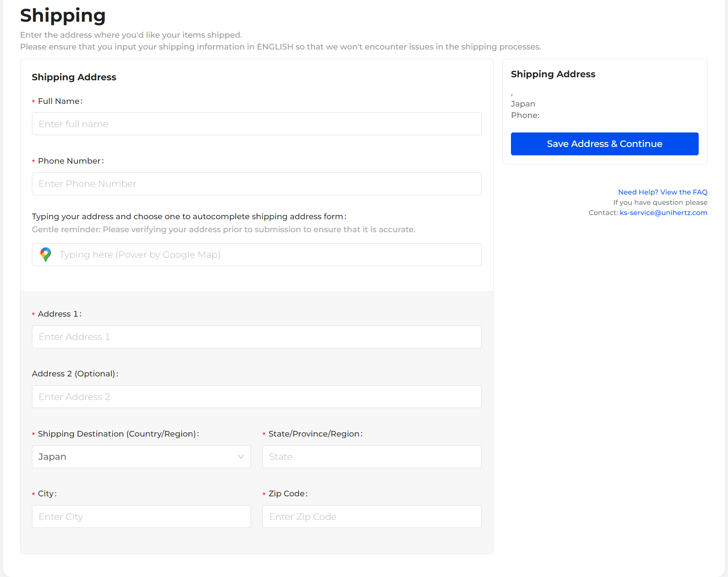Click the State/Province/Region label
Image resolution: width=728 pixels, height=577 pixels.
(315, 434)
